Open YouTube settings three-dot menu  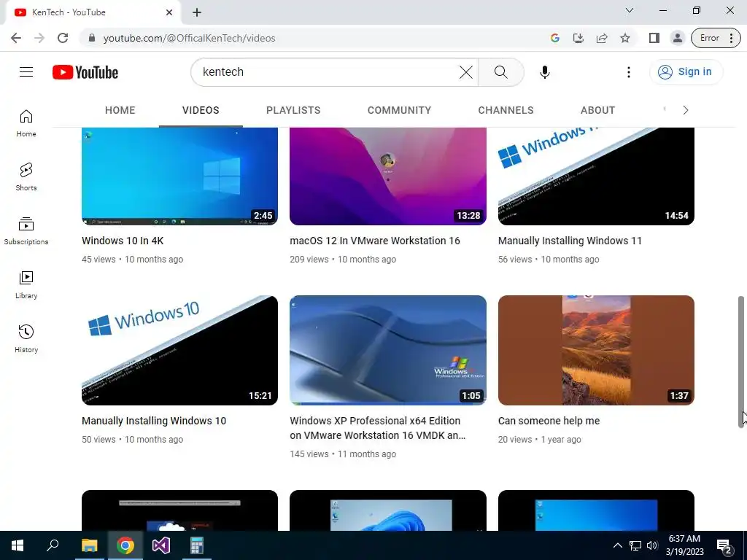[628, 72]
